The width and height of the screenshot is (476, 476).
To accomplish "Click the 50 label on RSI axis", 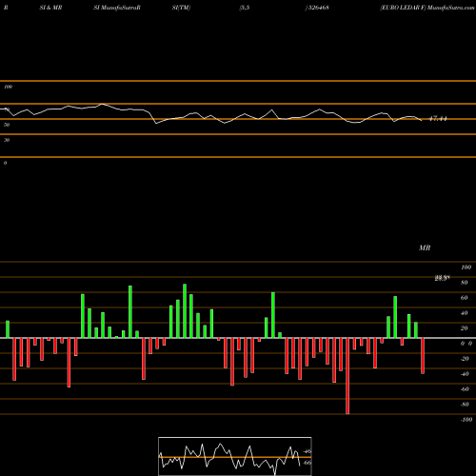I will point(7,125).
